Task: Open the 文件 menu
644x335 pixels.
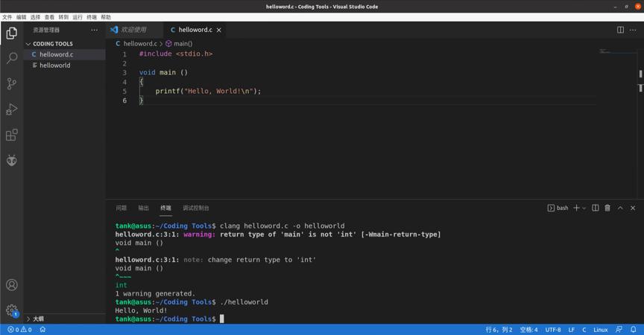Action: point(7,17)
